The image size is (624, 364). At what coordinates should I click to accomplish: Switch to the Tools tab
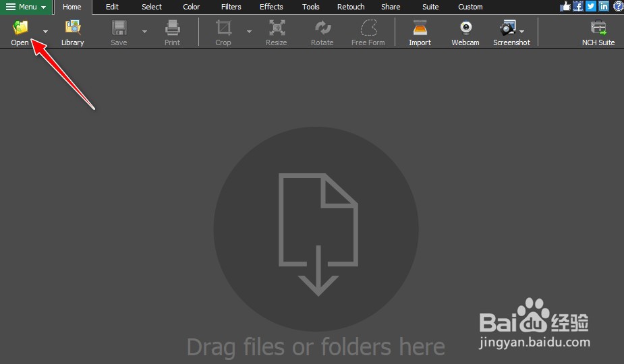[311, 7]
